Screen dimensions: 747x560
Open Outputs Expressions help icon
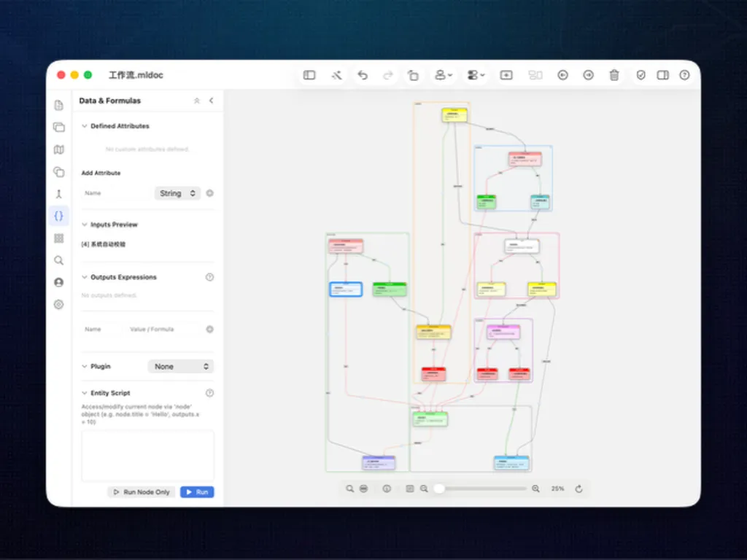(x=209, y=277)
